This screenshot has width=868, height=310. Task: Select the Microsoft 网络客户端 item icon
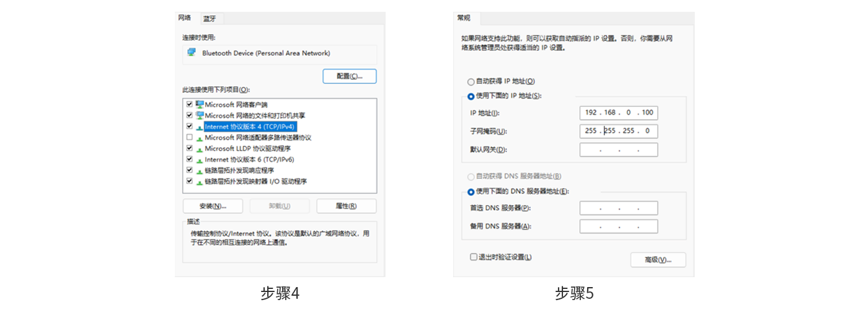coord(200,104)
